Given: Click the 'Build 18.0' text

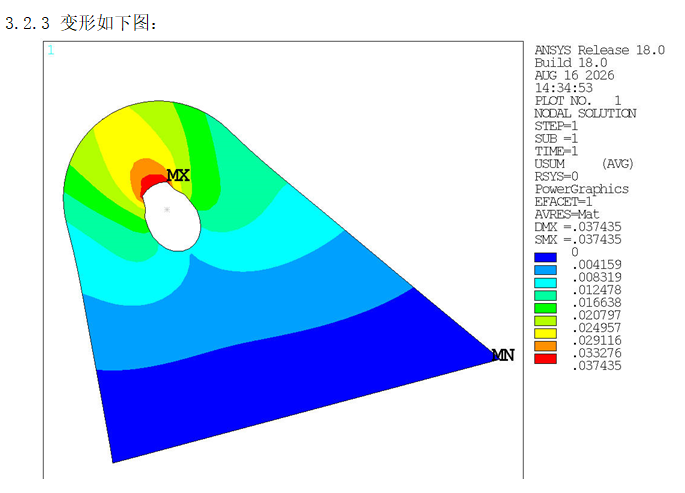Looking at the screenshot, I should [571, 62].
